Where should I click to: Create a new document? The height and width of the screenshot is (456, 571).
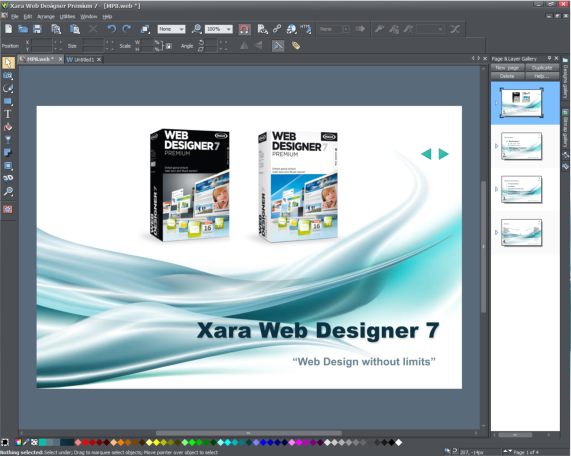8,29
